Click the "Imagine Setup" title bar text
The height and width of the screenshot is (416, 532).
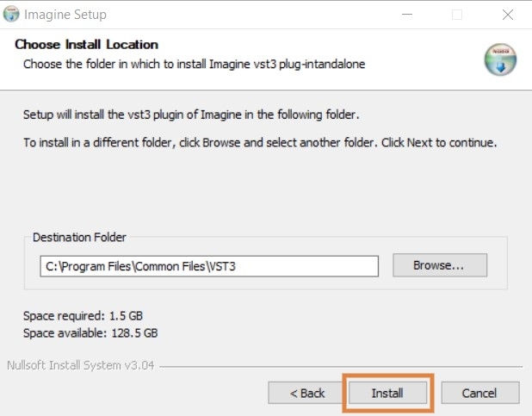65,15
